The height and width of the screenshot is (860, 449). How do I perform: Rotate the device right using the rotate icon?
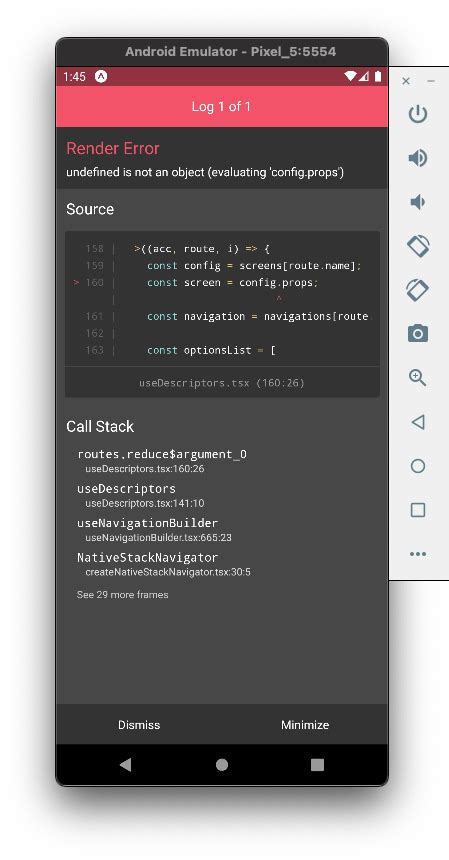(418, 290)
